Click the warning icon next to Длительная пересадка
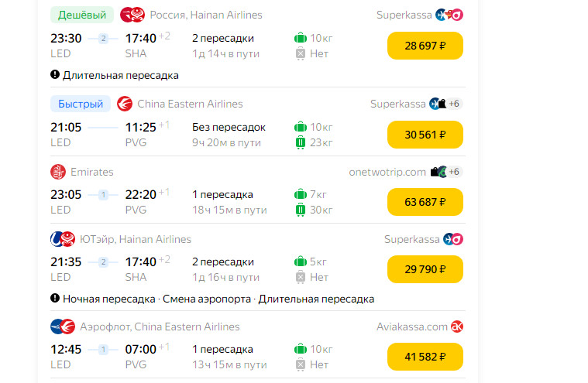The image size is (588, 383). click(55, 74)
